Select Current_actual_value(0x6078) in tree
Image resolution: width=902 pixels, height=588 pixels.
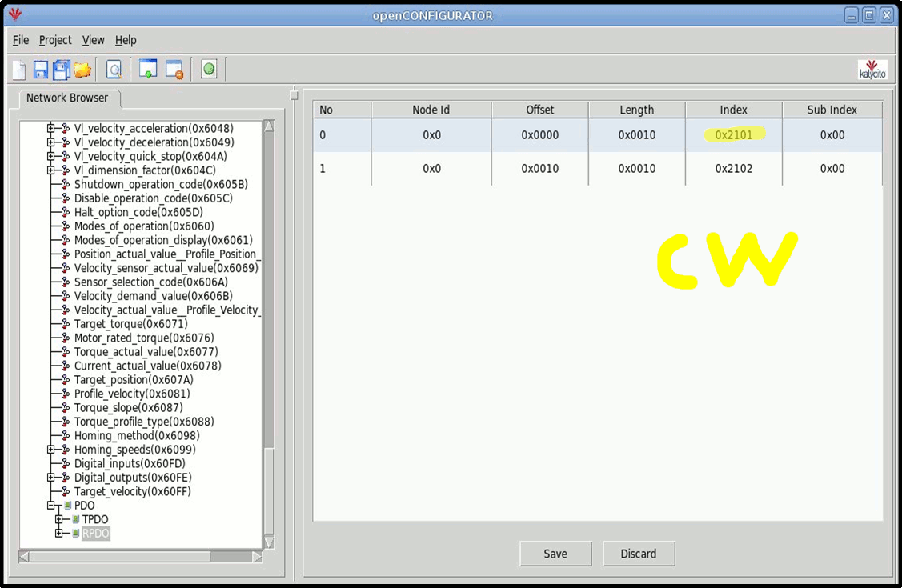[x=147, y=366]
